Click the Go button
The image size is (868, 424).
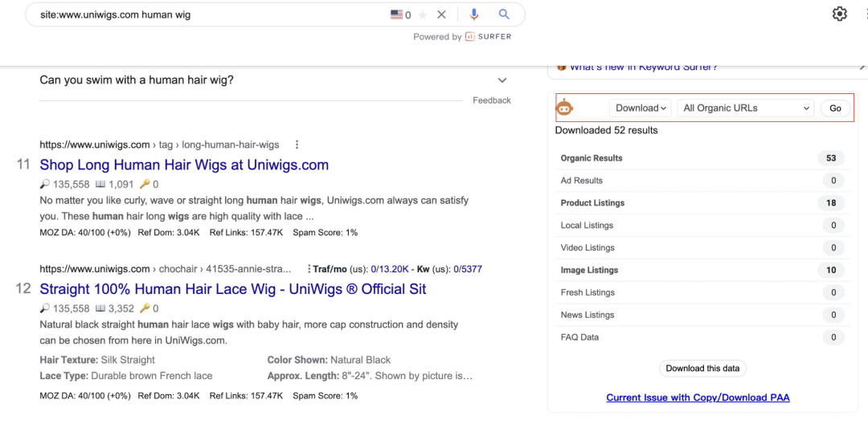tap(835, 108)
